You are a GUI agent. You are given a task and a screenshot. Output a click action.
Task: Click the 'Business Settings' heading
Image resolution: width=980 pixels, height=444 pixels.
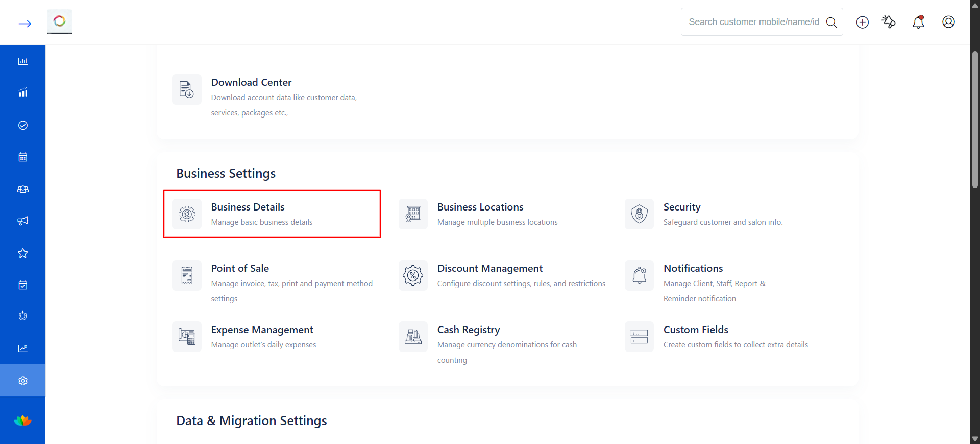pyautogui.click(x=226, y=174)
